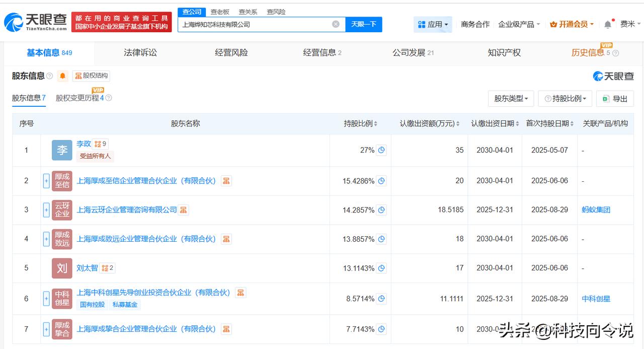Open the notification bell in header
This screenshot has width=644, height=349.
tap(608, 24)
